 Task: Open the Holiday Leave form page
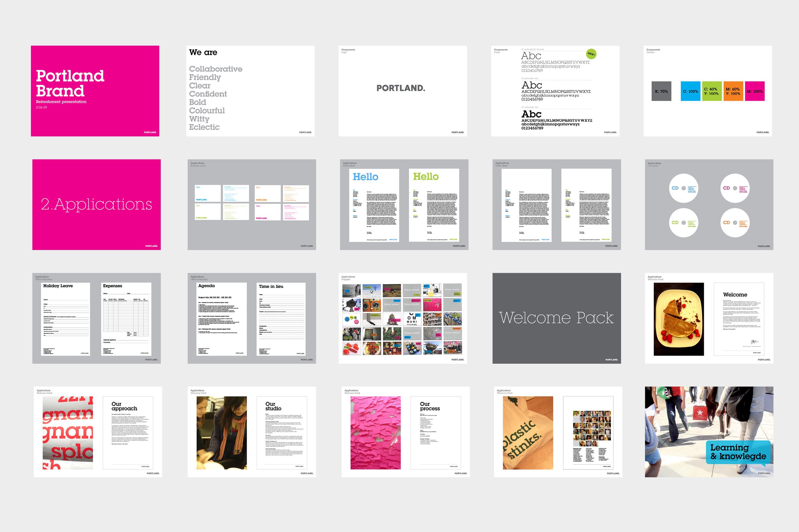(66, 319)
